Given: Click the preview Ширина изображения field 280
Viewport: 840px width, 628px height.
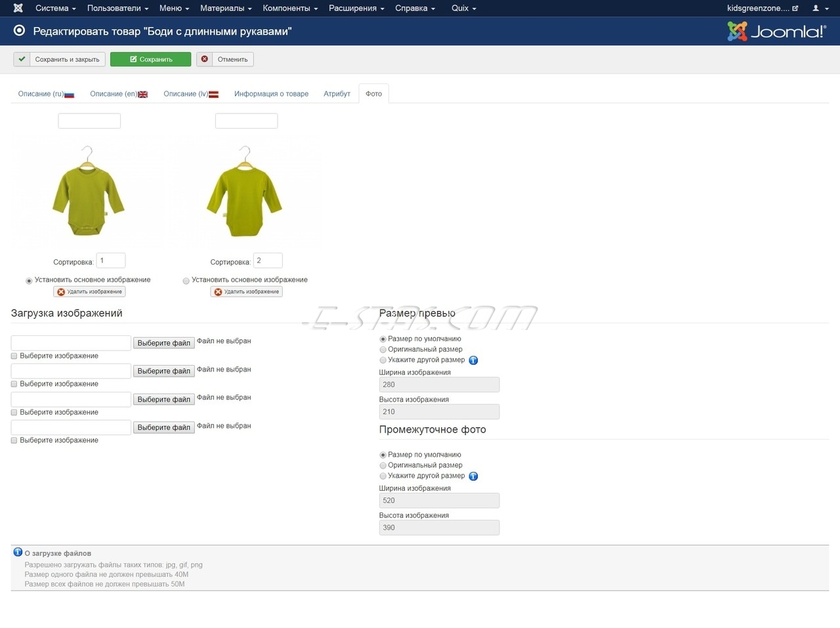Looking at the screenshot, I should point(439,385).
